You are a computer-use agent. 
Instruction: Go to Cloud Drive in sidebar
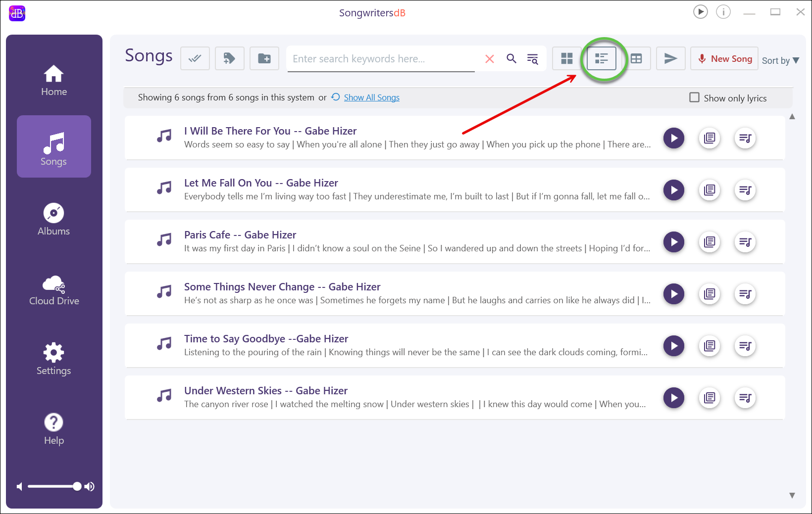(x=53, y=290)
